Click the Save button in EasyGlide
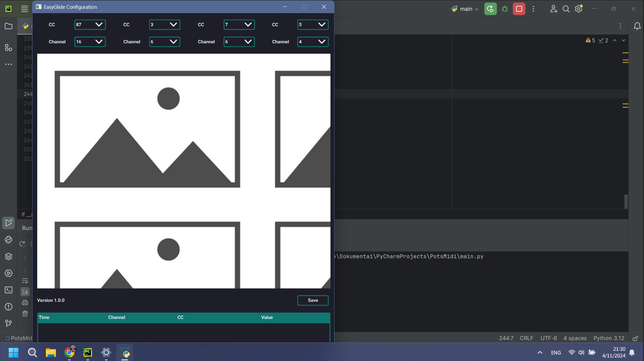The image size is (644, 361). point(313,301)
